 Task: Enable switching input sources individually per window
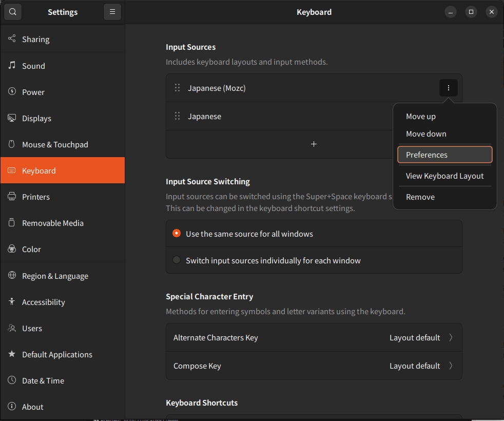click(x=177, y=260)
